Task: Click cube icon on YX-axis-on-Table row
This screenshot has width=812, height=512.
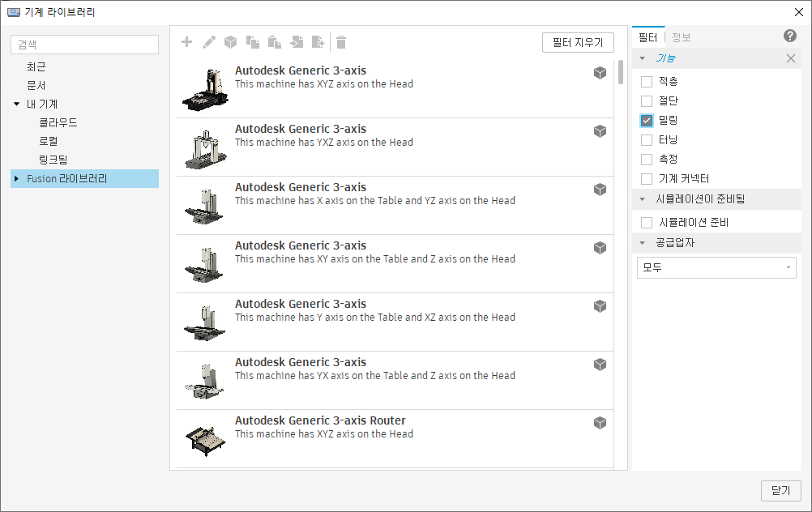Action: (x=600, y=365)
